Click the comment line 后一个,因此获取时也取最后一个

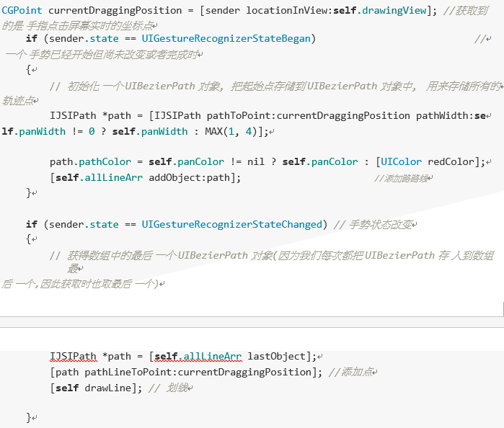coord(80,284)
